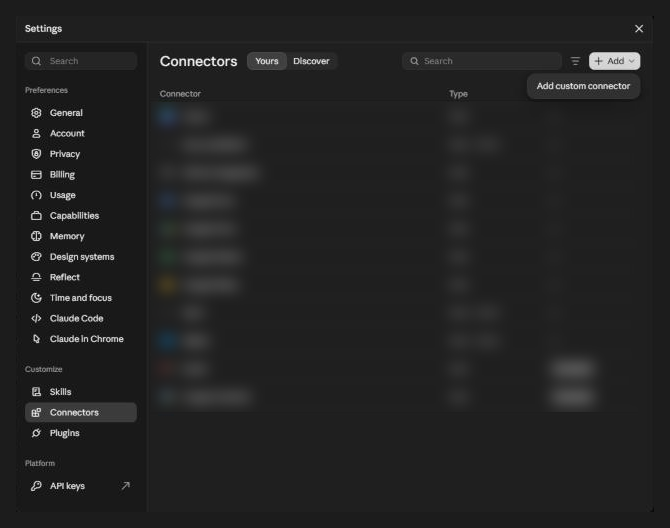Go to Privacy settings
The image size is (670, 528).
point(81,154)
